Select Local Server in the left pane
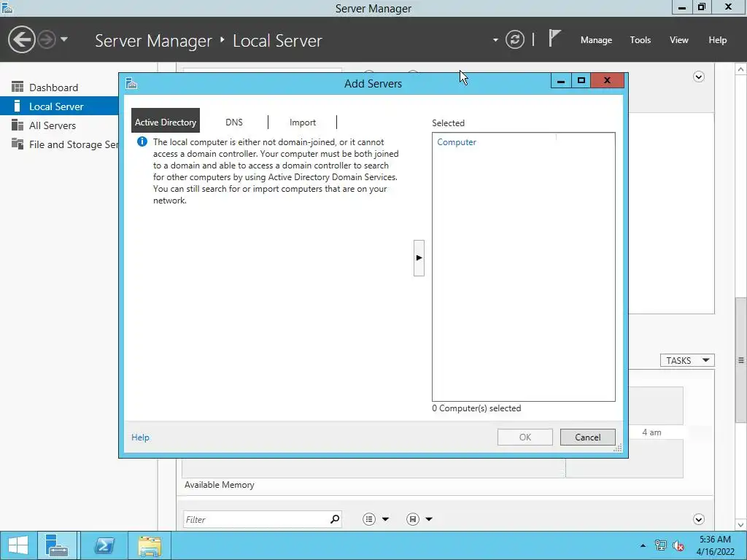The image size is (747, 560). [59, 106]
